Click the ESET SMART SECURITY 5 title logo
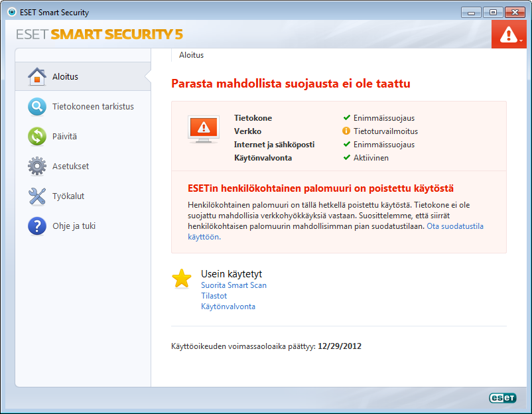The width and height of the screenshot is (532, 414). 100,34
